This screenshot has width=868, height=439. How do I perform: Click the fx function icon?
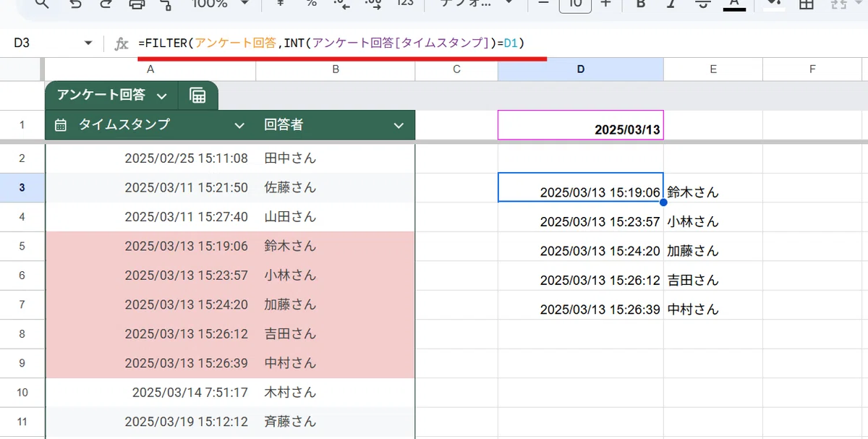122,44
